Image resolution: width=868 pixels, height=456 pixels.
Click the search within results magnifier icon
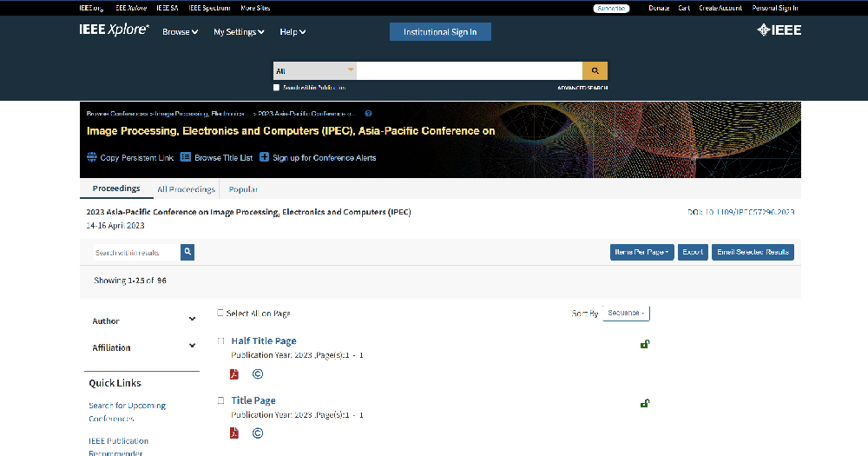tap(187, 252)
